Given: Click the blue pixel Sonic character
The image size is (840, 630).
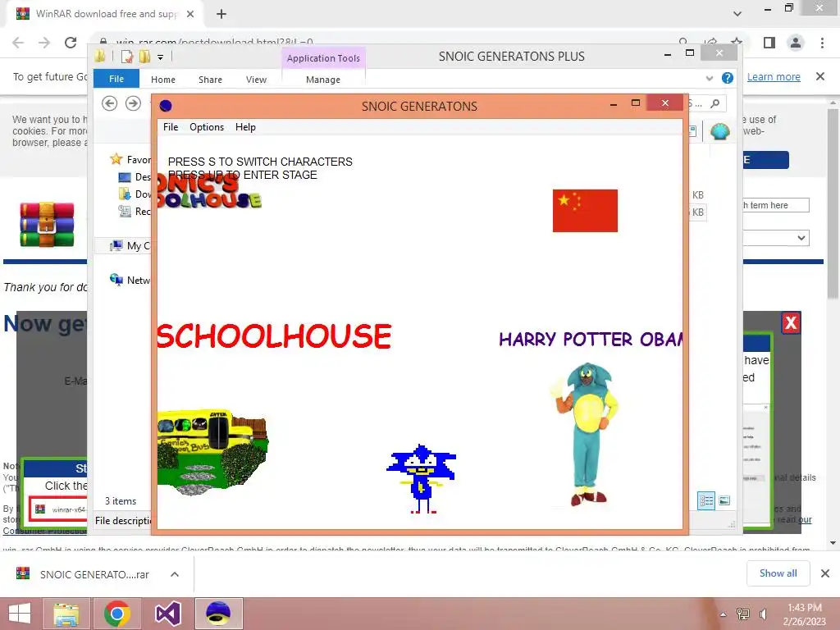Looking at the screenshot, I should click(x=422, y=478).
